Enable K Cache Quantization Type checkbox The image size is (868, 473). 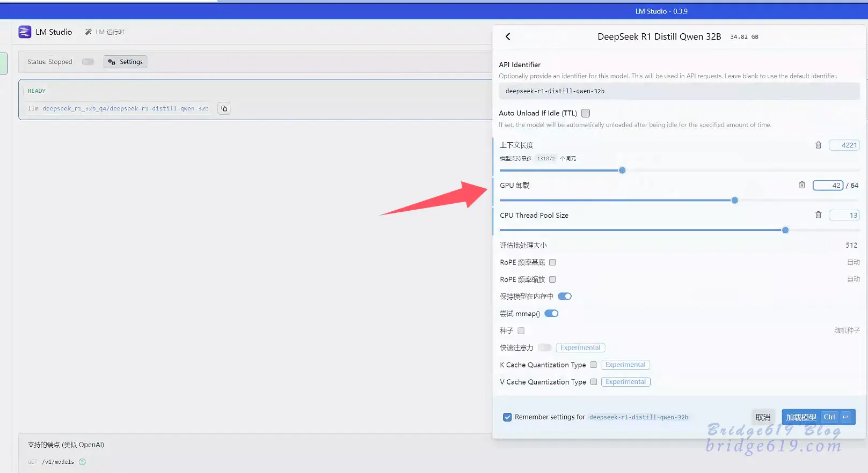pyautogui.click(x=594, y=365)
